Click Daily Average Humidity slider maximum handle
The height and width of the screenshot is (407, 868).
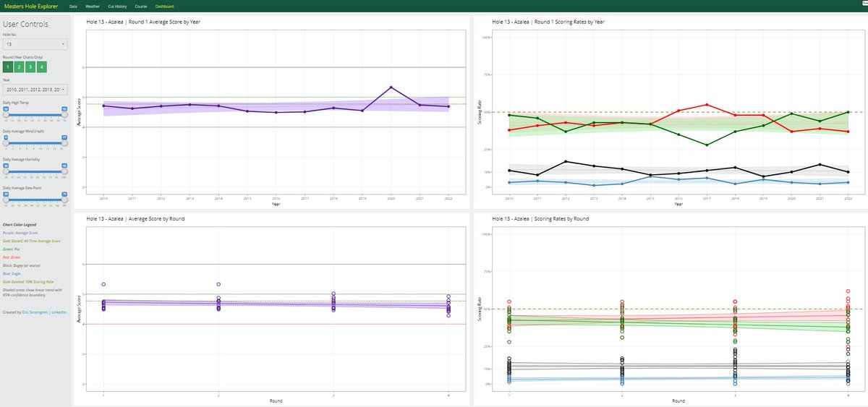pos(64,171)
